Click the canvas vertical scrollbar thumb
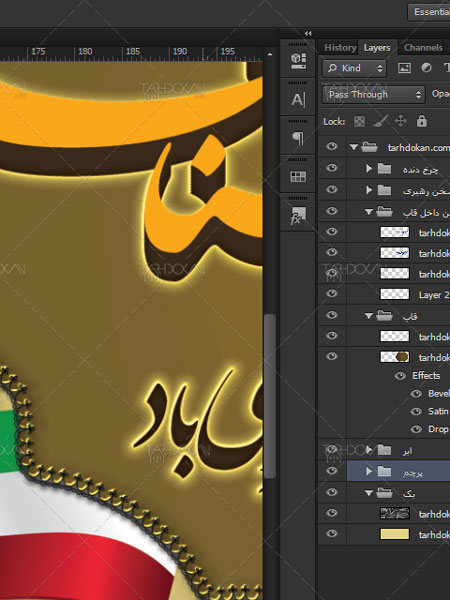The width and height of the screenshot is (450, 600). click(270, 396)
